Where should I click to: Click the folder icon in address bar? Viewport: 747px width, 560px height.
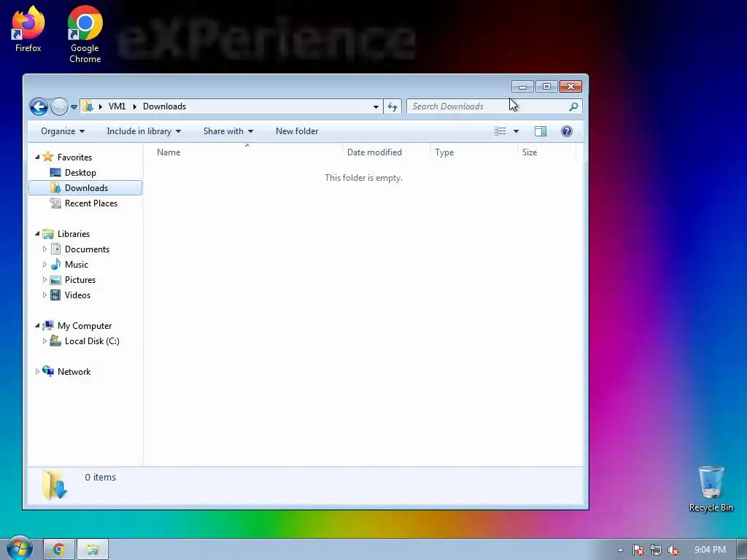coord(88,106)
